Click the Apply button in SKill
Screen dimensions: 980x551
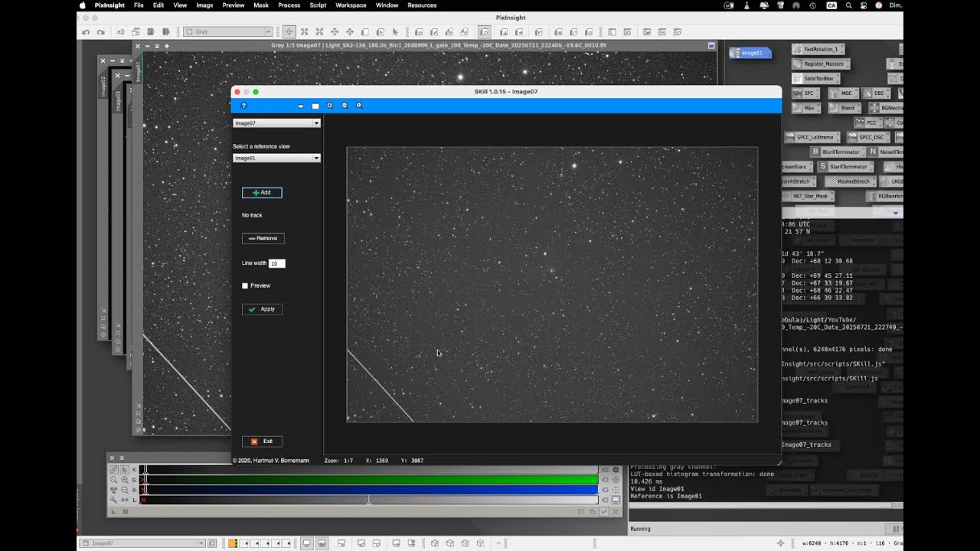262,309
